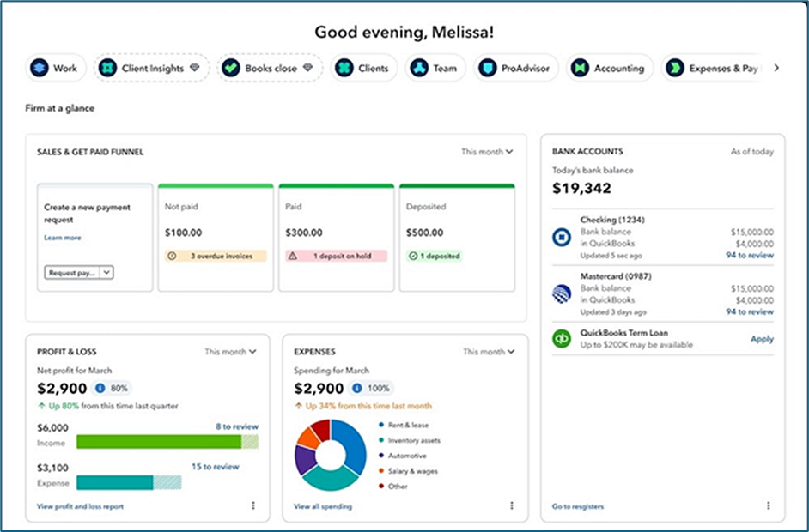Open the Bank Accounts three-dot menu

pos(768,506)
